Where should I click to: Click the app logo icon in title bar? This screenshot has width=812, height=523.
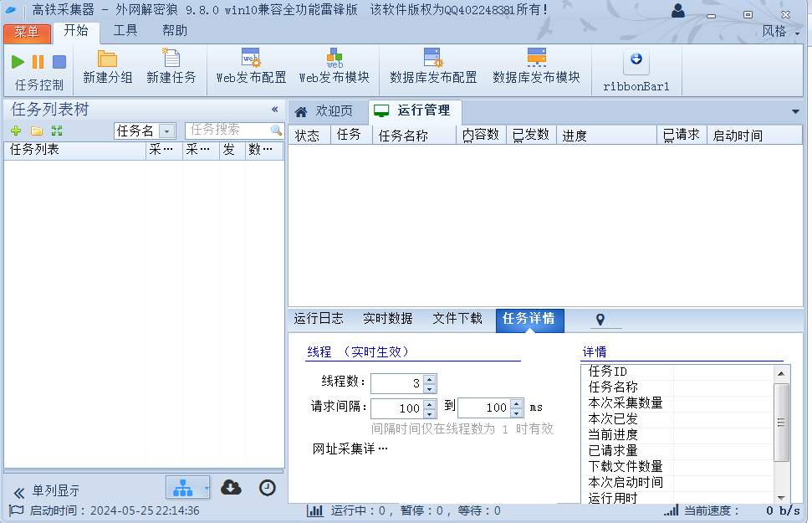pyautogui.click(x=11, y=10)
